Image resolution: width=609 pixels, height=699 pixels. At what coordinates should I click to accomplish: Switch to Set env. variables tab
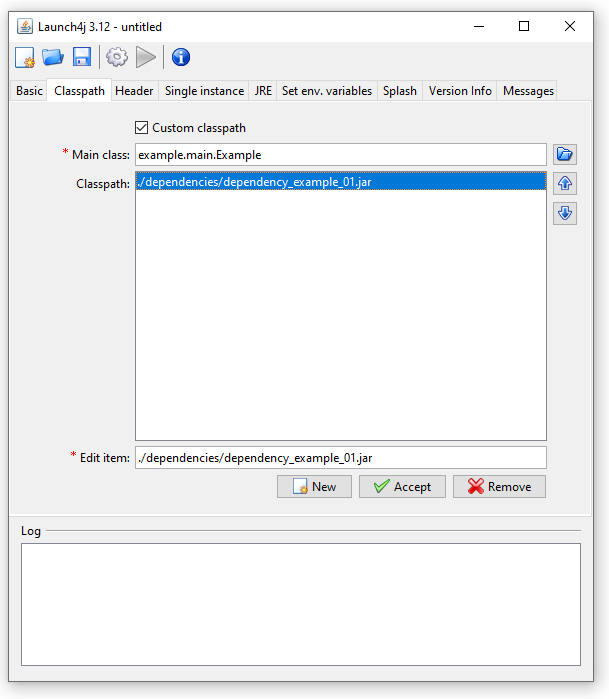[x=327, y=91]
